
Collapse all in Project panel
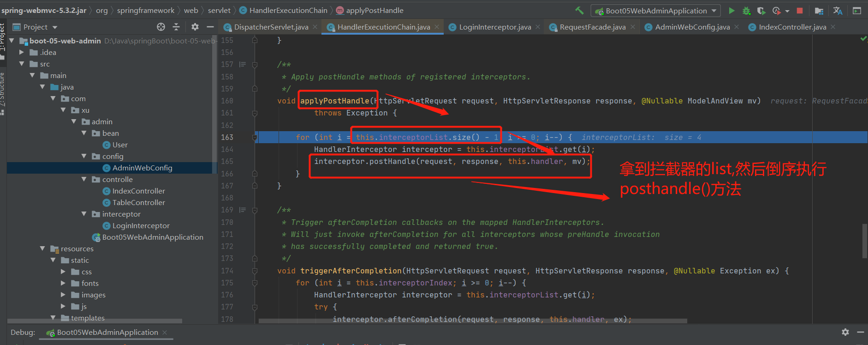(176, 27)
